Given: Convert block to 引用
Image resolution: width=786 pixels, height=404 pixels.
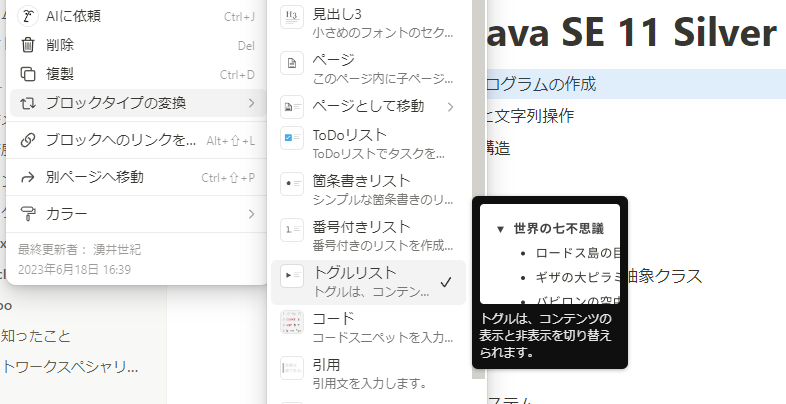Looking at the screenshot, I should pyautogui.click(x=368, y=374).
